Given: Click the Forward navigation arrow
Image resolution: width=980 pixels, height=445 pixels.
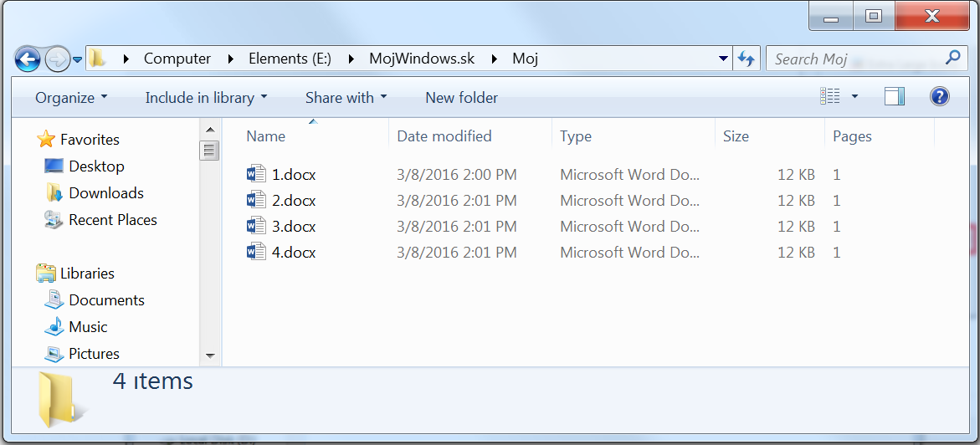Looking at the screenshot, I should coord(58,60).
